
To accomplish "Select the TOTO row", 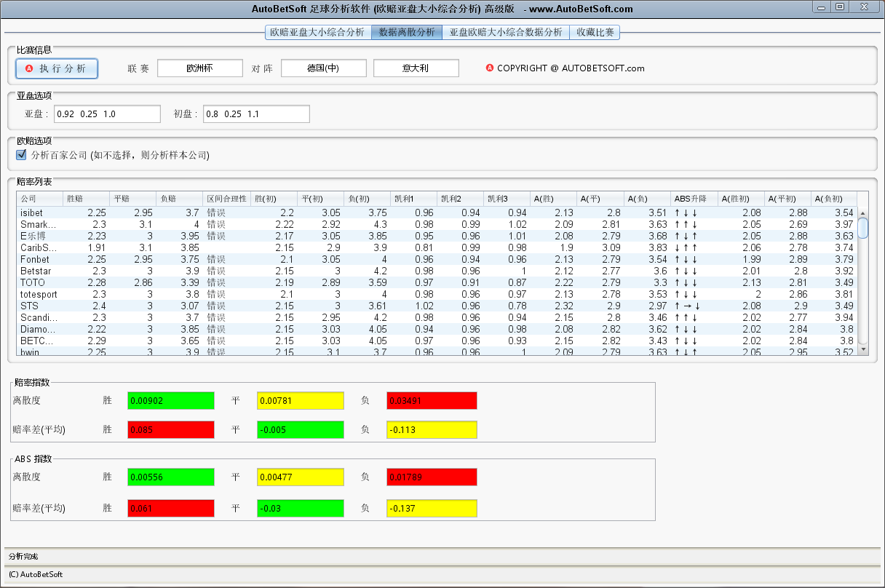I will coord(437,282).
